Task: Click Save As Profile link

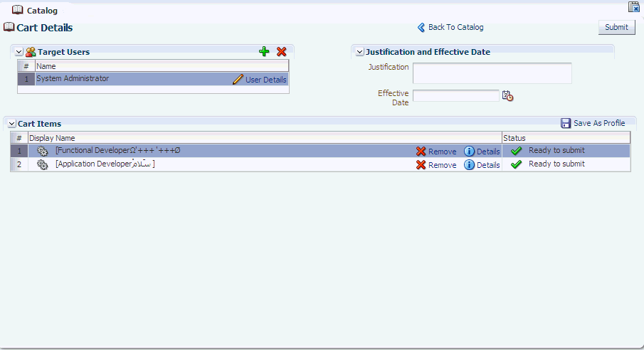Action: click(599, 123)
